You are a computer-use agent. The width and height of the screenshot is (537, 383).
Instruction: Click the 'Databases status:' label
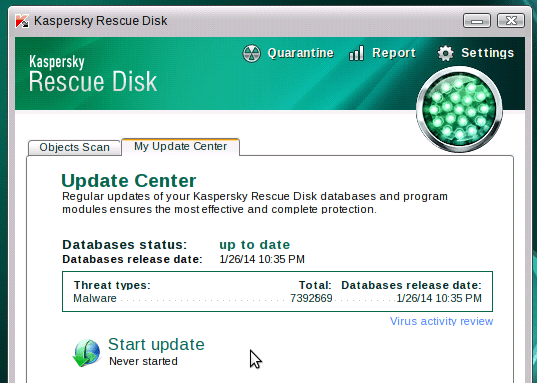click(125, 245)
